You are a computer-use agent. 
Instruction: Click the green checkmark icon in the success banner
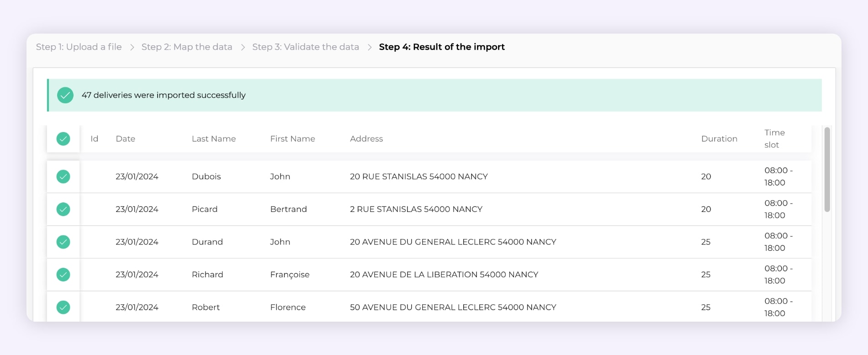click(65, 95)
